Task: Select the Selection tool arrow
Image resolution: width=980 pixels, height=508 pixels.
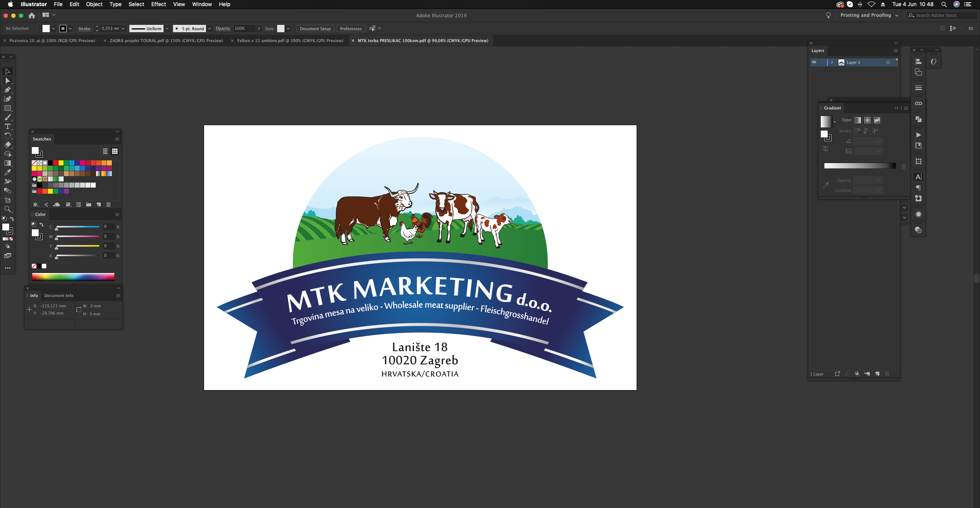Action: [x=8, y=71]
